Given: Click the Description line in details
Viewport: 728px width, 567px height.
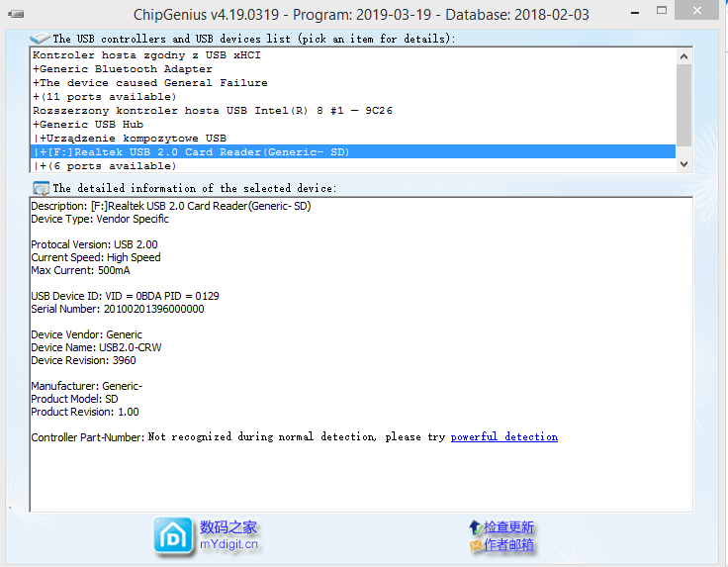Looking at the screenshot, I should (171, 206).
